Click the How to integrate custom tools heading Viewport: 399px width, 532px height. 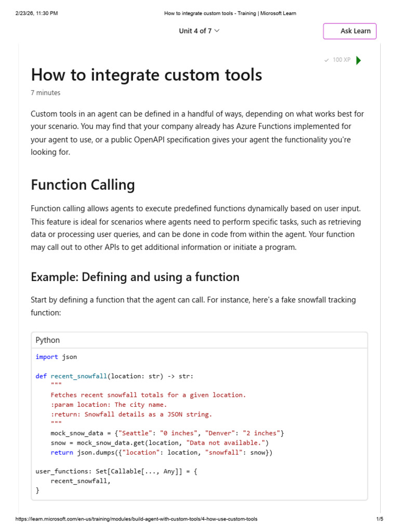pos(146,75)
